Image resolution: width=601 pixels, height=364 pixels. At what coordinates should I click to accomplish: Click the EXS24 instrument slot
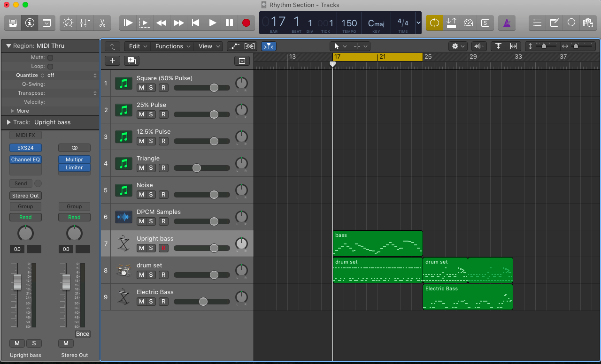(25, 147)
